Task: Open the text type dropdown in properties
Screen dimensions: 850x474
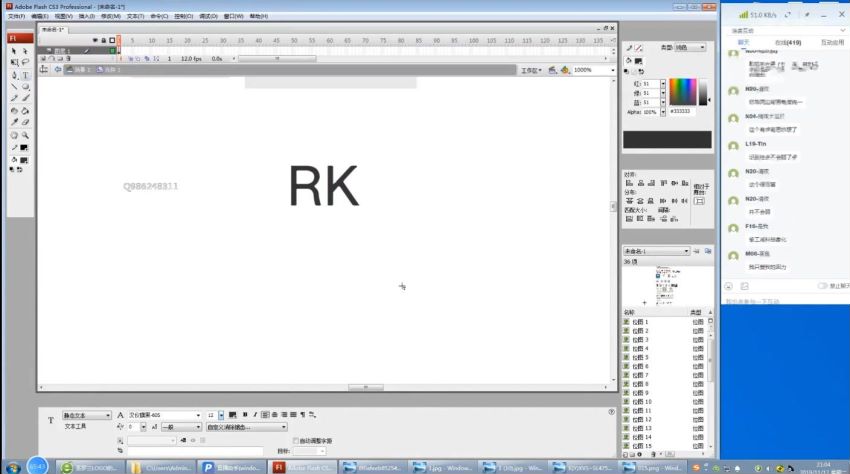Action: click(x=87, y=415)
